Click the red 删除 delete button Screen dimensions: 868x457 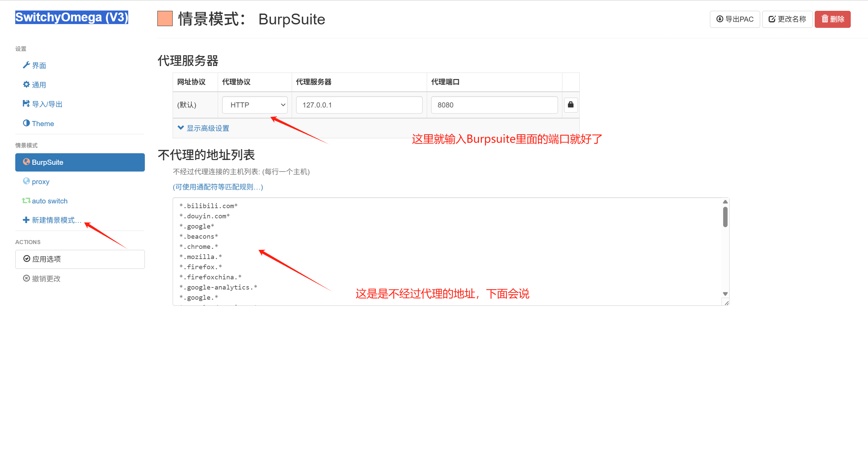(832, 19)
